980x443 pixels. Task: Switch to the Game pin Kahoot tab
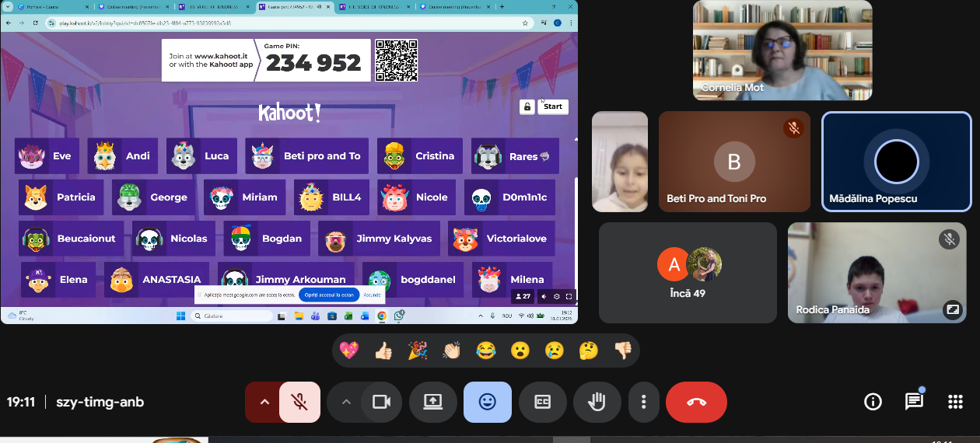(x=296, y=6)
